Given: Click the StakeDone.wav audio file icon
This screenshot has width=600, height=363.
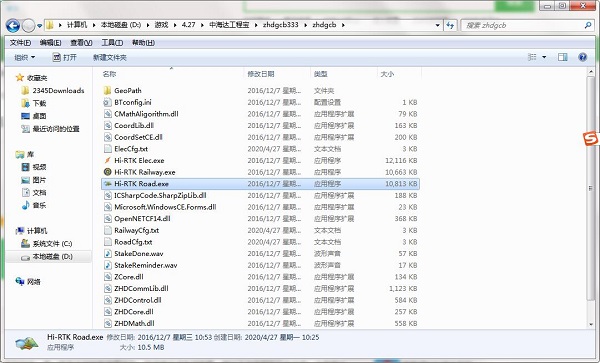Looking at the screenshot, I should (x=108, y=254).
